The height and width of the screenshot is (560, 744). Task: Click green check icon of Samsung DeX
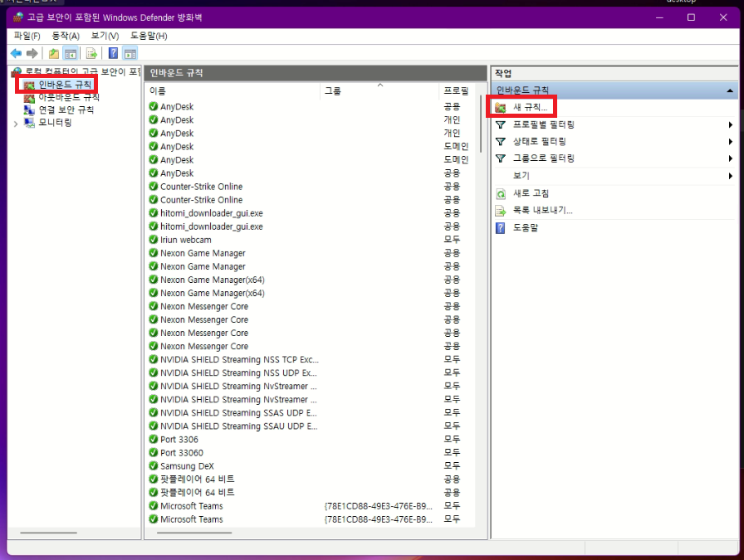pyautogui.click(x=154, y=465)
